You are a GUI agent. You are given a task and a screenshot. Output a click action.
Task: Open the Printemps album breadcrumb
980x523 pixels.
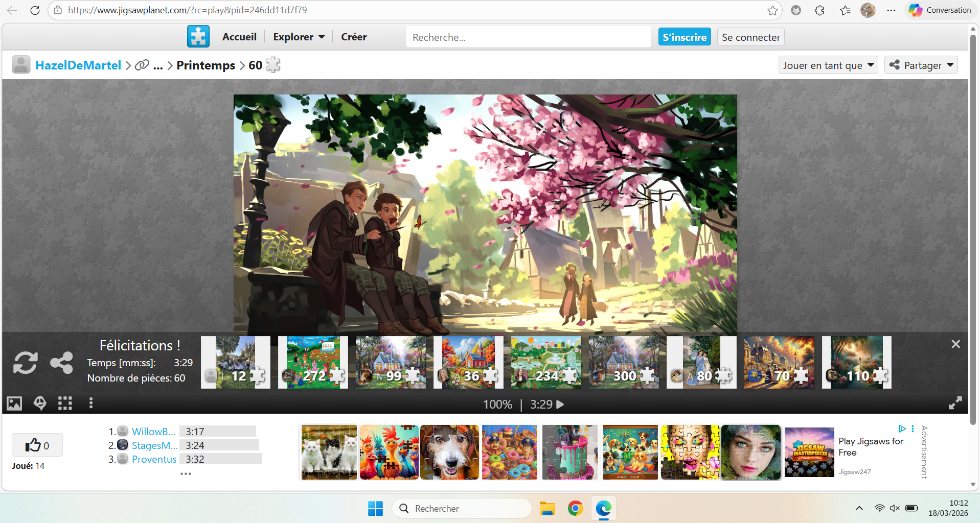tap(206, 65)
